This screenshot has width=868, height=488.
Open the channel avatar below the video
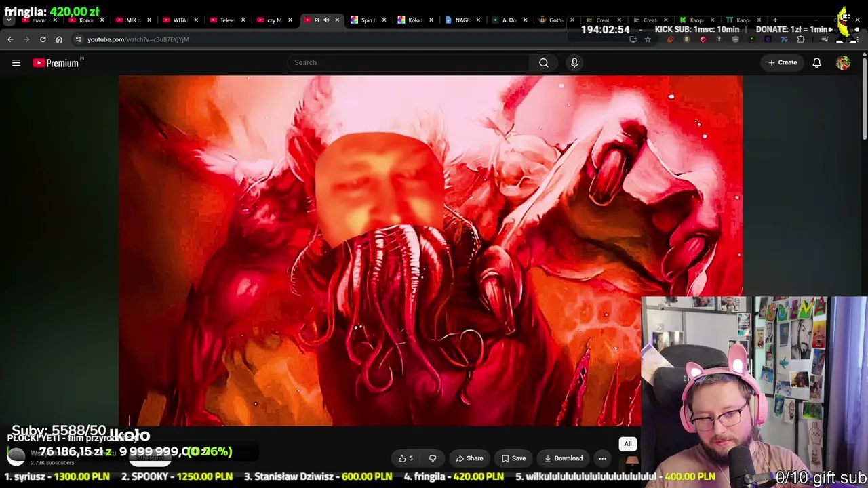16,456
